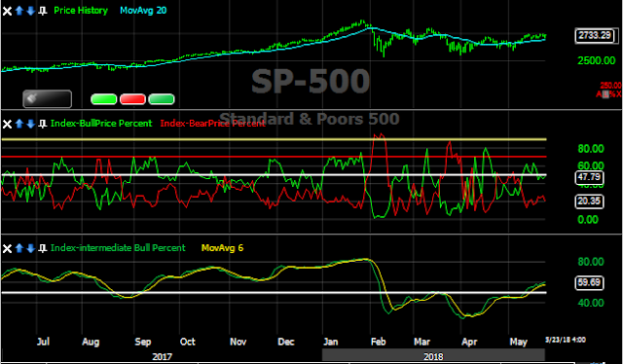The image size is (623, 364).
Task: Move Price History pane up with arrow
Action: [x=19, y=11]
